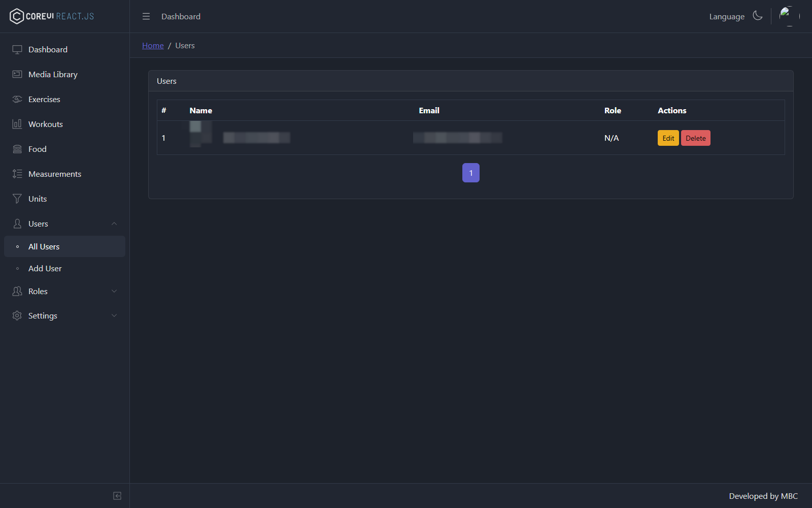Viewport: 812px width, 508px height.
Task: Open Workouts page
Action: coord(64,124)
